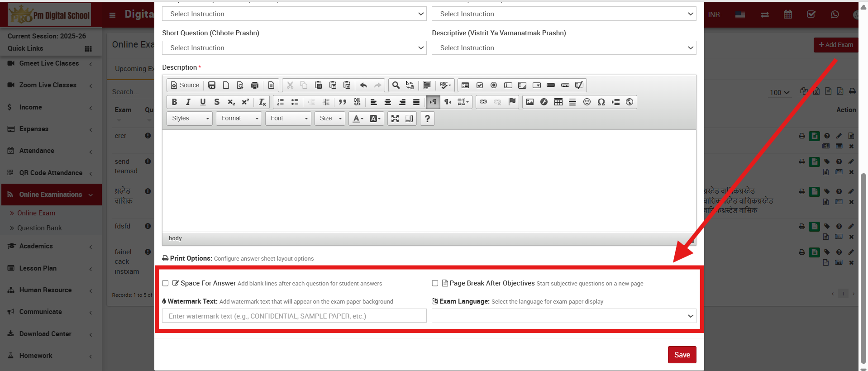Image resolution: width=868 pixels, height=371 pixels.
Task: Open the Font dropdown in editor
Action: point(288,119)
